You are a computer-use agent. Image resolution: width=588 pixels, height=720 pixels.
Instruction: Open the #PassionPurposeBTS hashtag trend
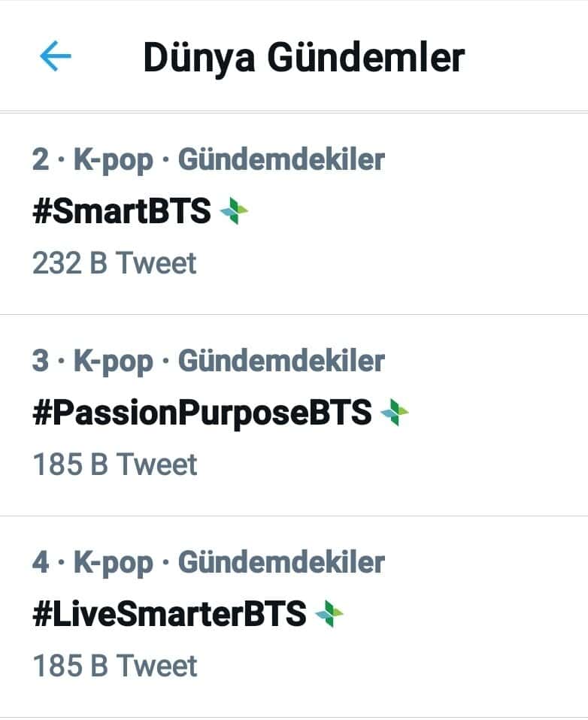(x=202, y=413)
